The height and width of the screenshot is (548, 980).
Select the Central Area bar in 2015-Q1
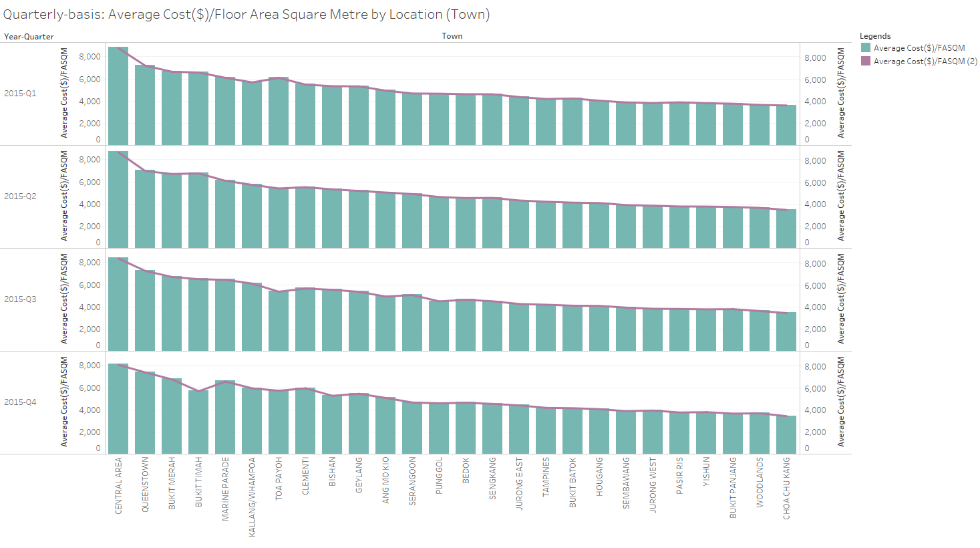coord(118,96)
